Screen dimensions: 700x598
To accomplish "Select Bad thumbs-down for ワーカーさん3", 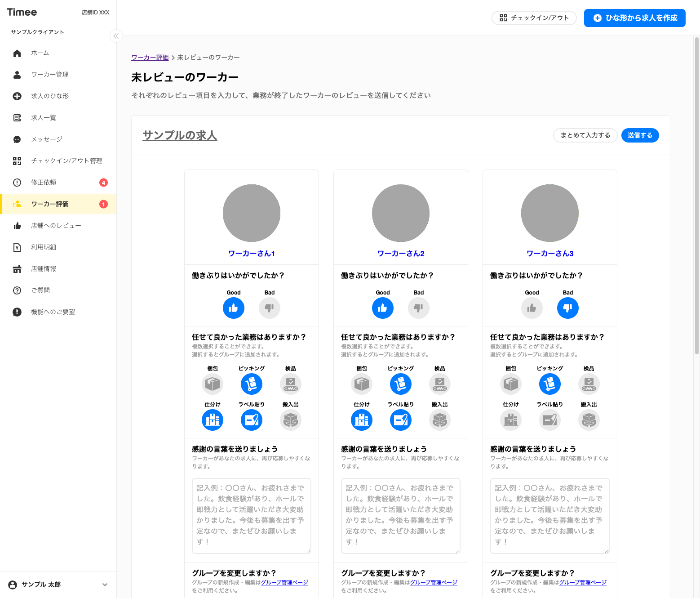I will (568, 308).
